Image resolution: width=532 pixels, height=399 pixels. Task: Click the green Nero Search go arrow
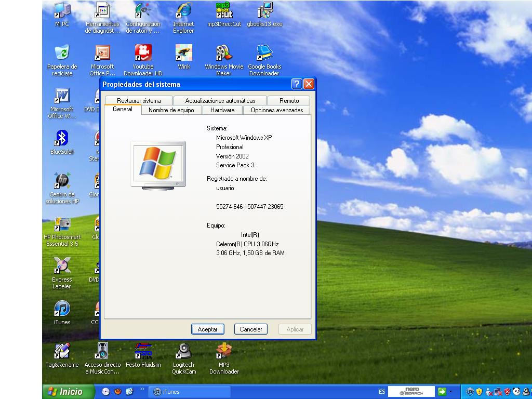(442, 392)
